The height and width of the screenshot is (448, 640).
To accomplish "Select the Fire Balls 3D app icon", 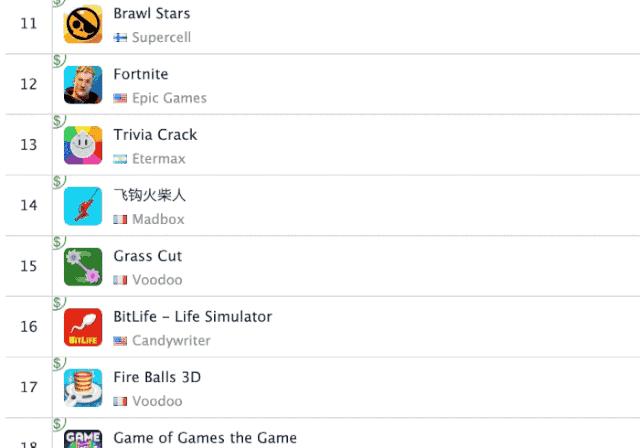I will point(83,388).
